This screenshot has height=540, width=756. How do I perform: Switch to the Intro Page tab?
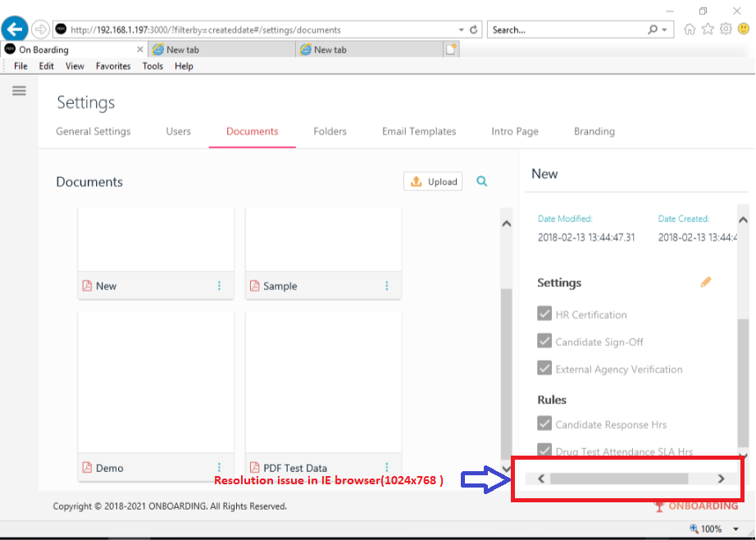tap(515, 131)
